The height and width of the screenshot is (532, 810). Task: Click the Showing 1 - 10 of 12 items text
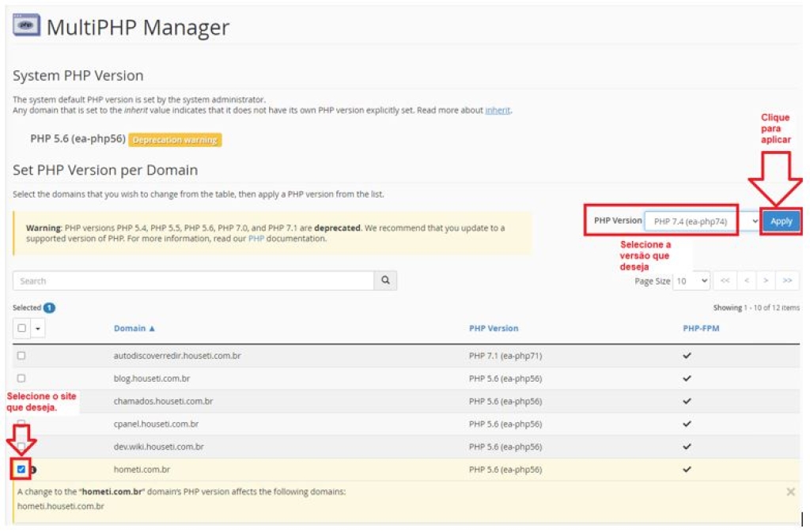756,308
